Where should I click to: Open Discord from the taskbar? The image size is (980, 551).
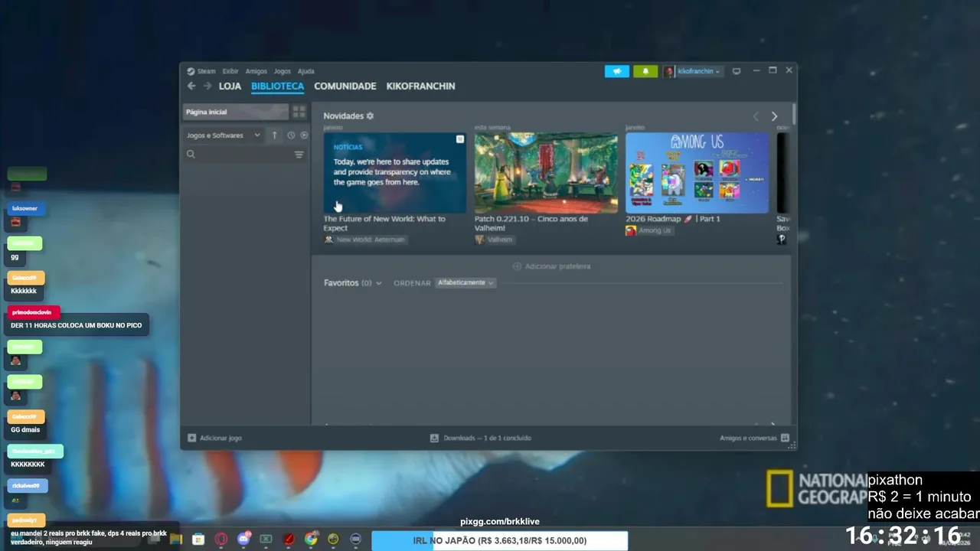click(x=243, y=539)
